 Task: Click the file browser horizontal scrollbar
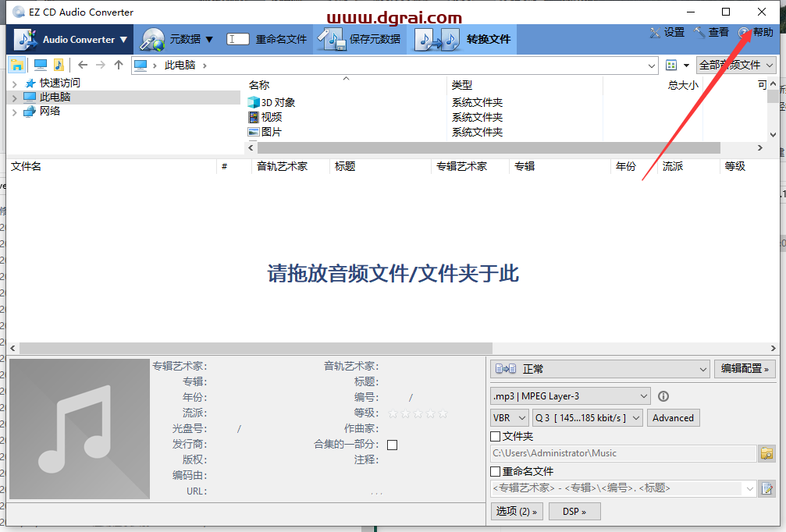489,147
